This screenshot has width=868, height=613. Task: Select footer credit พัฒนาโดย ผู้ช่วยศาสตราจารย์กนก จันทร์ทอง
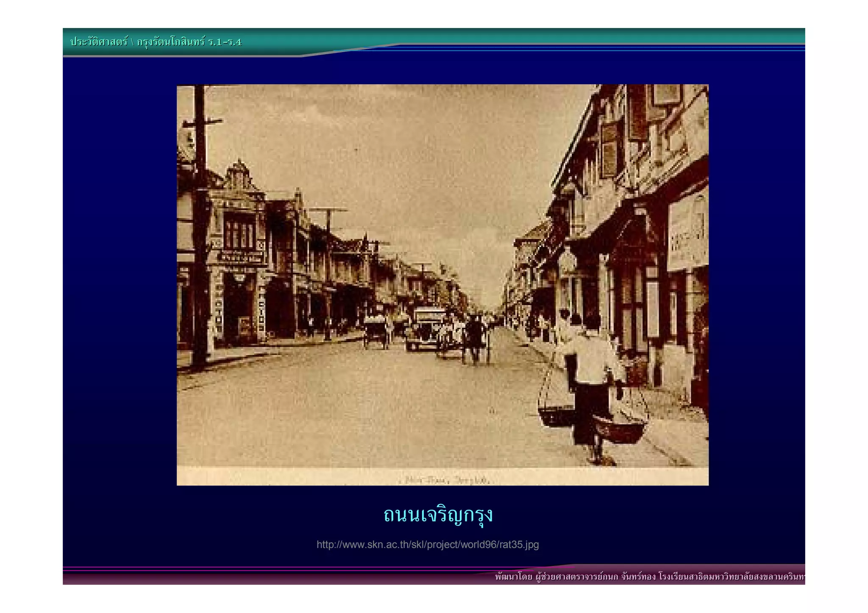575,577
